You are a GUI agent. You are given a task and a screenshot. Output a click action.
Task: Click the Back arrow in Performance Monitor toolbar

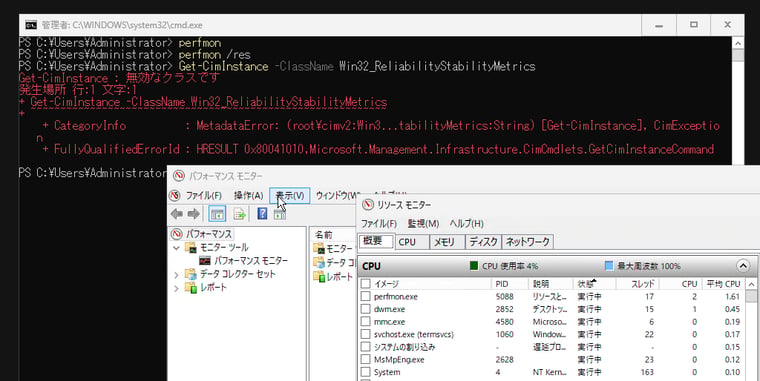(x=176, y=214)
